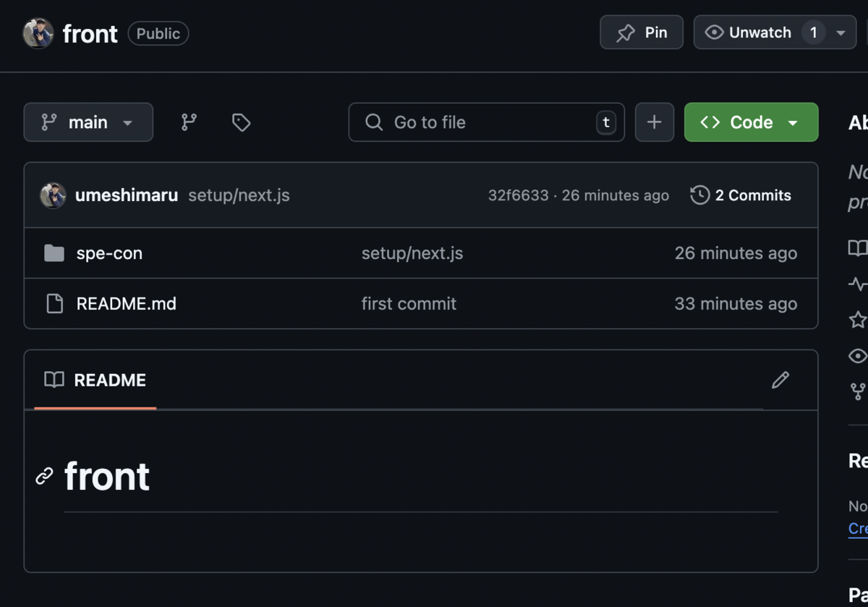
Task: Select the README tab
Action: point(95,380)
